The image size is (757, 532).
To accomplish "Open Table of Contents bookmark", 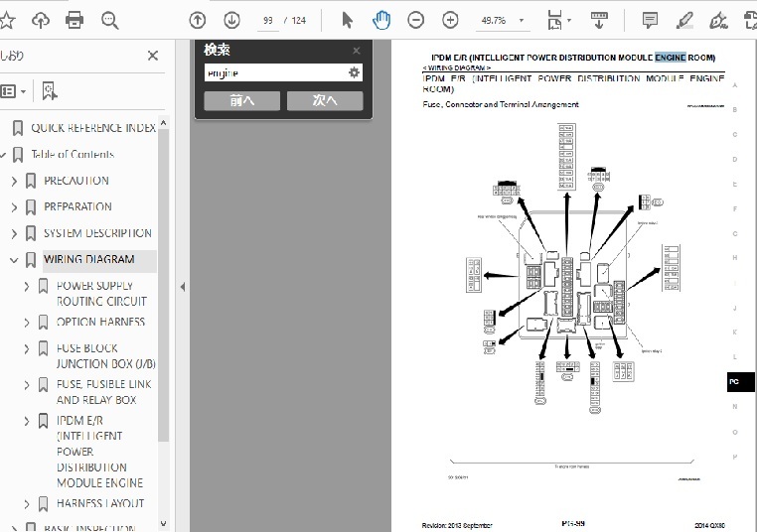I will [73, 155].
